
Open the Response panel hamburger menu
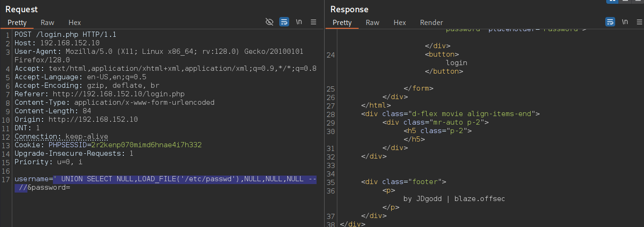point(638,22)
